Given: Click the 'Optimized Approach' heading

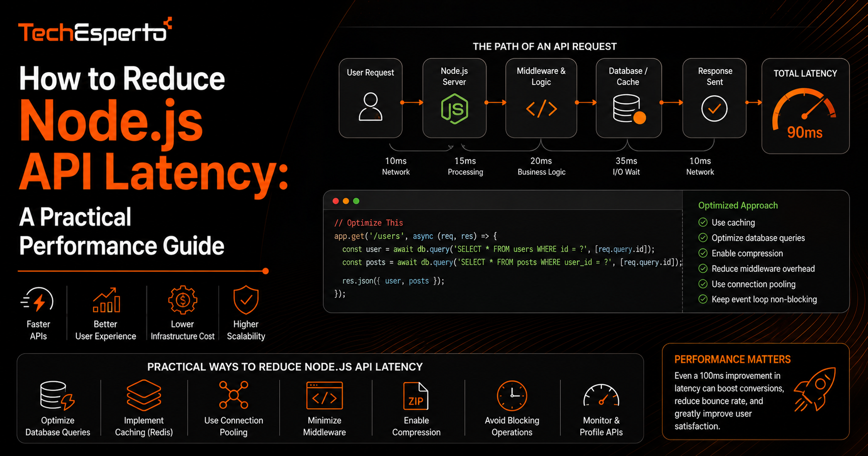Looking at the screenshot, I should coord(738,206).
